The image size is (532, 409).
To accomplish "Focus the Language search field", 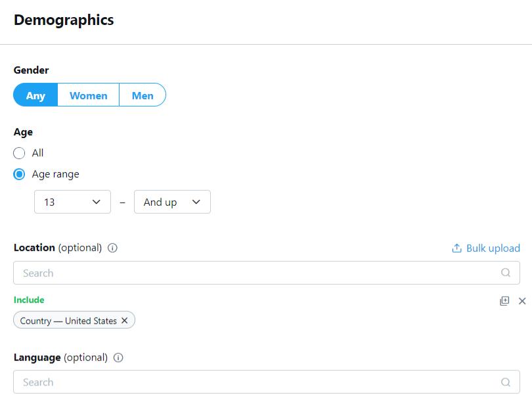I will tap(256, 382).
